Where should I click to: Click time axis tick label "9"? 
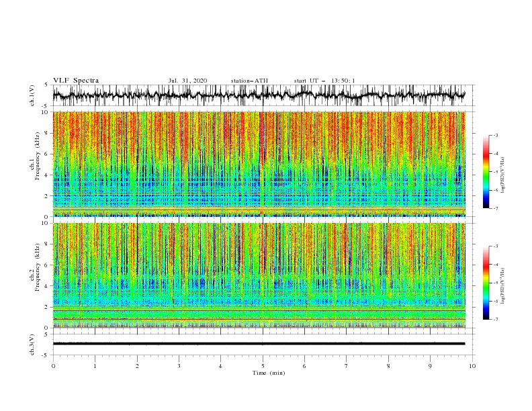coord(430,366)
